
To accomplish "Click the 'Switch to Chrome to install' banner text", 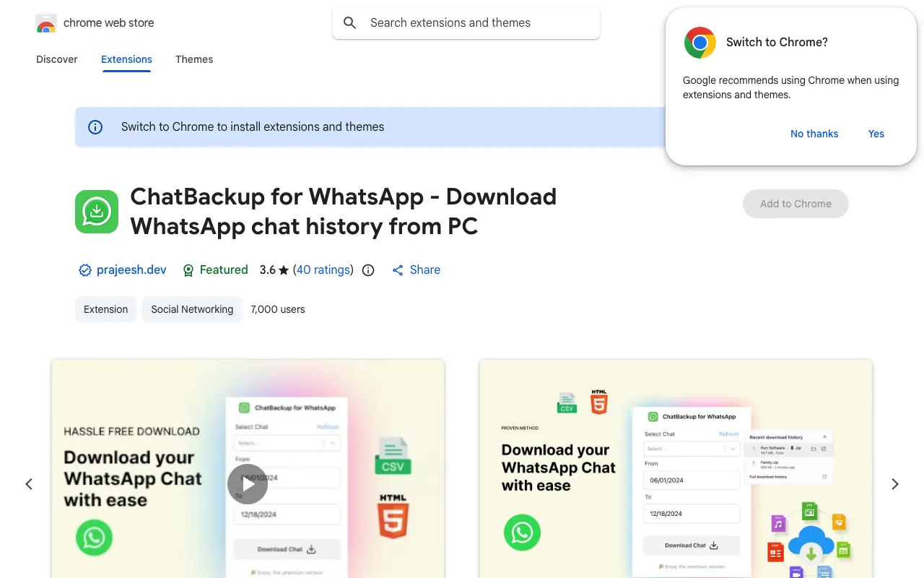I will (x=253, y=127).
